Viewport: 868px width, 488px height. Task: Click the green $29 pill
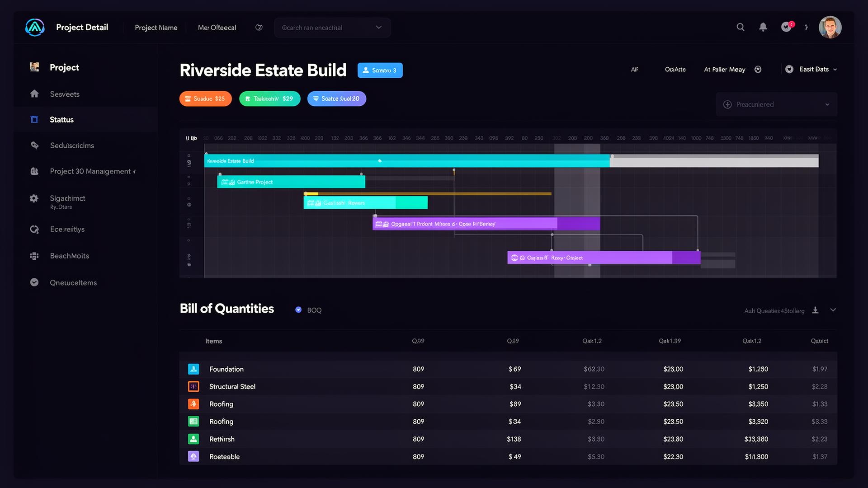(x=270, y=99)
